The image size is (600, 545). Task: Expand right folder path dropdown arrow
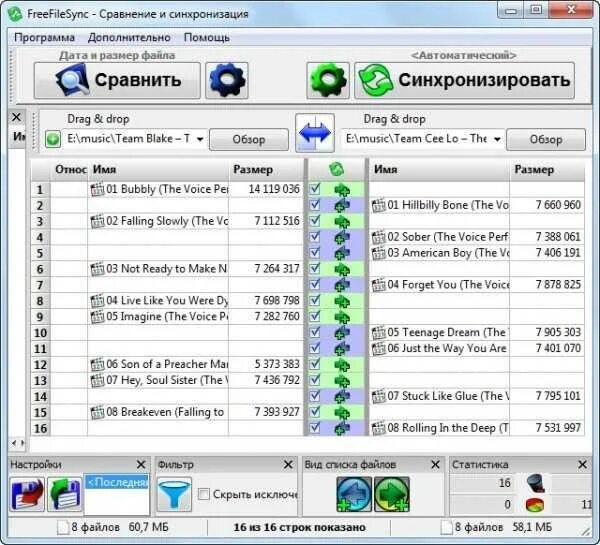[497, 139]
